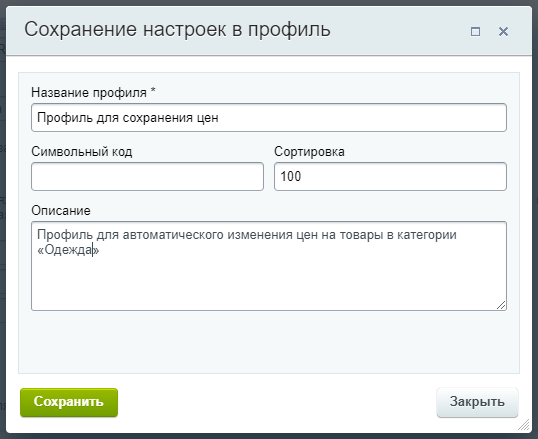Image resolution: width=538 pixels, height=439 pixels.
Task: Click the Символьный код label
Action: point(82,151)
